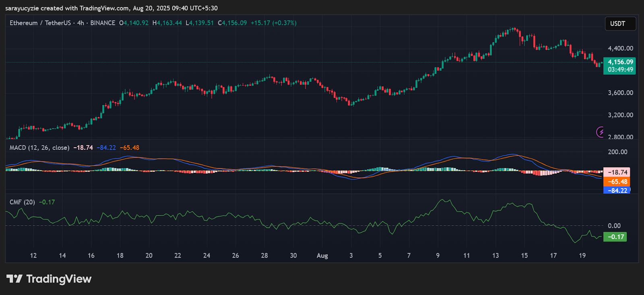Viewport: 644px width, 295px height.
Task: Click the MACD histogram value -18.74 tag
Action: click(x=617, y=172)
